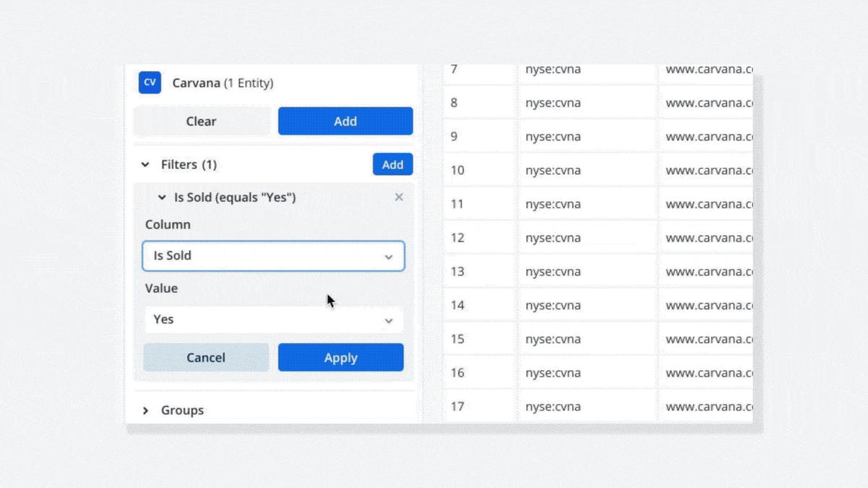Screen dimensions: 868x488
Task: Click the row number 8 cell
Action: pyautogui.click(x=479, y=103)
